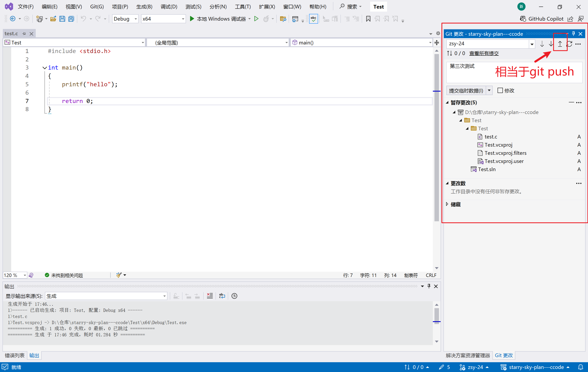Open Git panel more options ellipsis
The image size is (588, 372).
[x=578, y=44]
